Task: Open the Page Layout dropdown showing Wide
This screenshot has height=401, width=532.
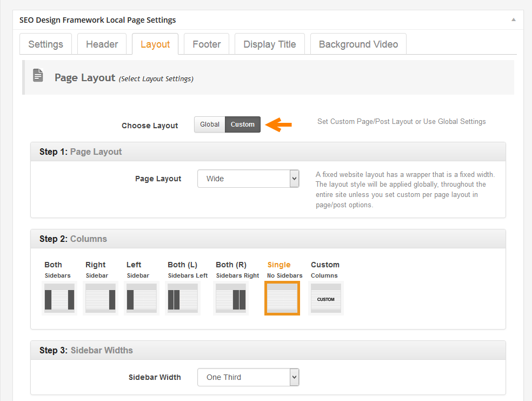Action: pyautogui.click(x=248, y=179)
